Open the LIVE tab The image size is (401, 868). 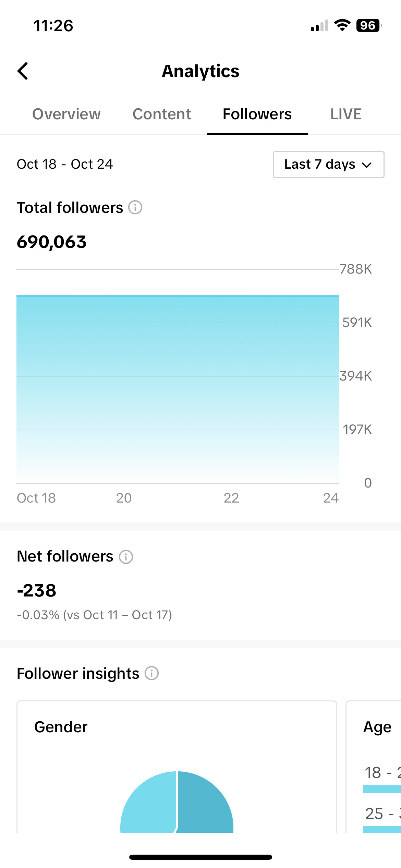coord(346,114)
